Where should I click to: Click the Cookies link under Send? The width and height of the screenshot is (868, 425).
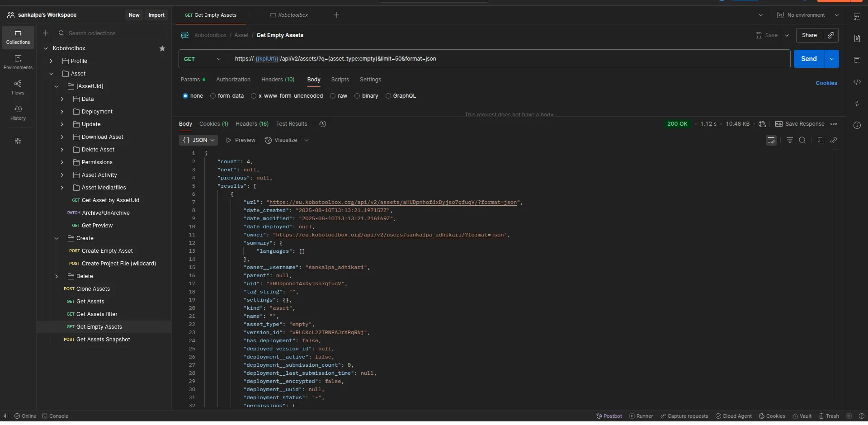click(826, 83)
